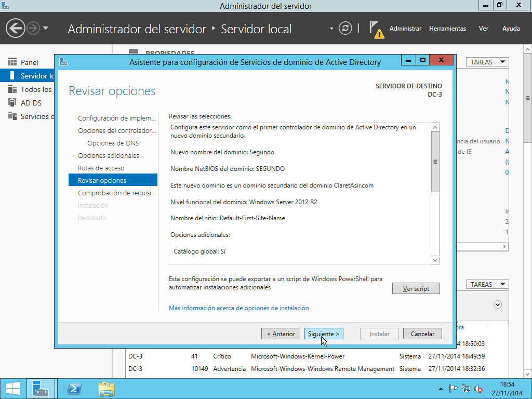Open the Administrar menu
The image size is (532, 399).
(x=405, y=29)
